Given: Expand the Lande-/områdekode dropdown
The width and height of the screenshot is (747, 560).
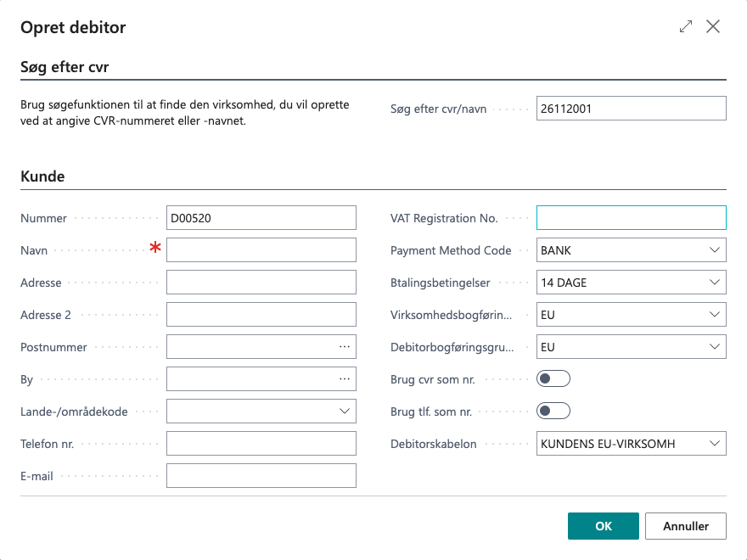Looking at the screenshot, I should tap(345, 412).
